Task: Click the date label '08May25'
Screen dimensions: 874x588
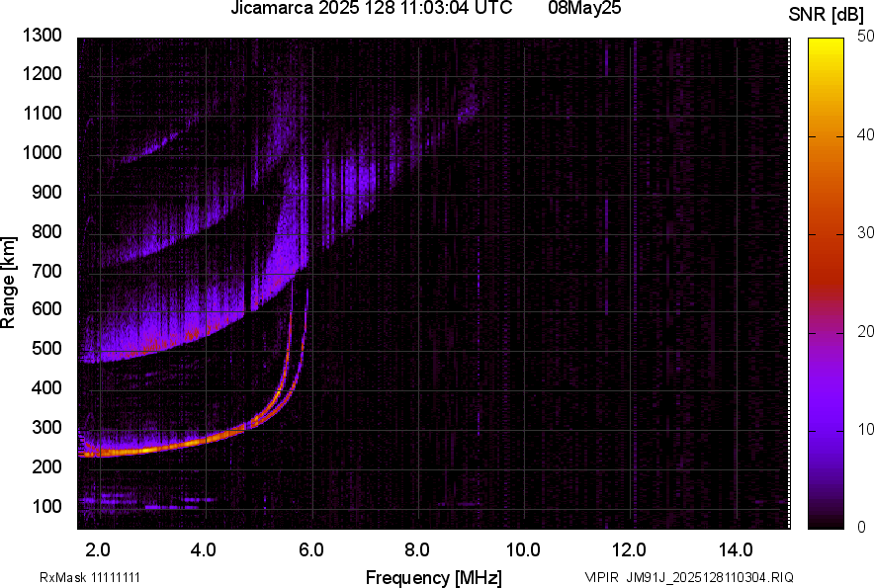Action: point(584,8)
